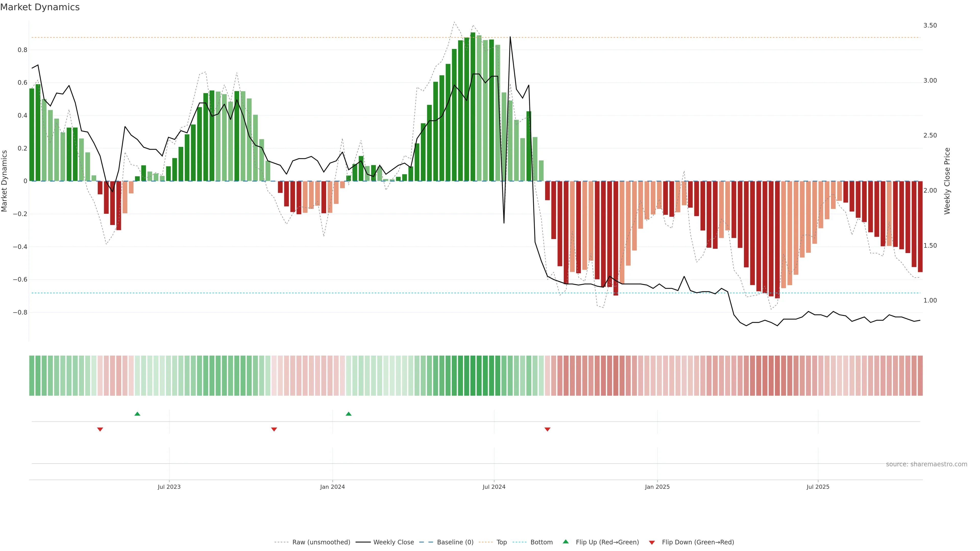This screenshot has width=980, height=551.
Task: Click the Flip Down marker after Jul 2024
Action: click(x=547, y=429)
